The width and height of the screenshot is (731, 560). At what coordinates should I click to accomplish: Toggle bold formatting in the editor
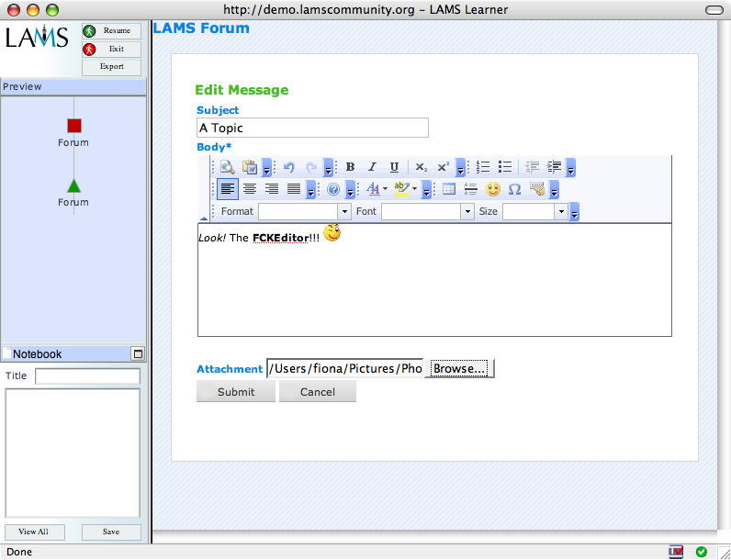[350, 167]
